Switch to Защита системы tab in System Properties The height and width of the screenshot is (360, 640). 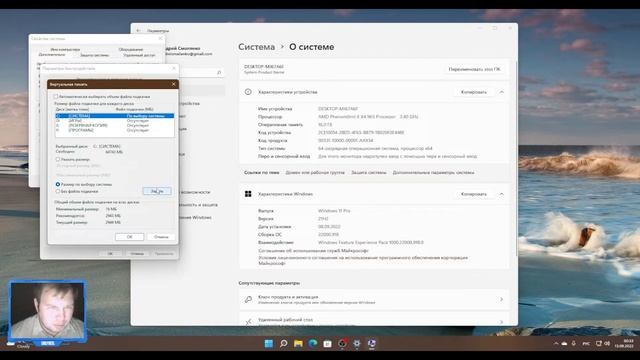[x=94, y=55]
